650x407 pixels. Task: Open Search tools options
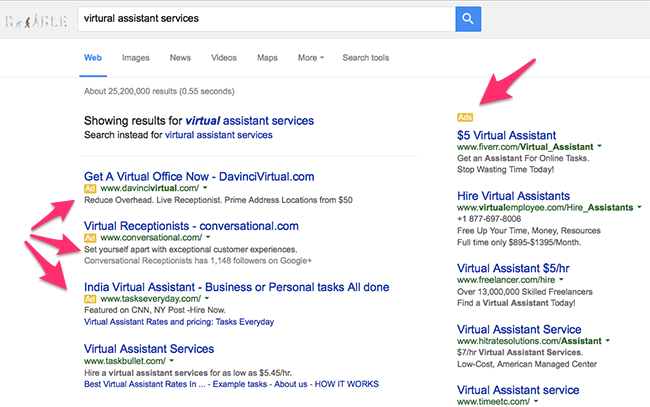[366, 58]
